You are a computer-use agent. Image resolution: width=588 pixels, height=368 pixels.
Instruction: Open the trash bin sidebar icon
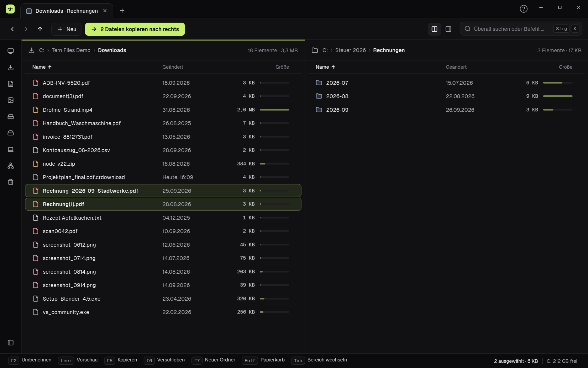pyautogui.click(x=11, y=182)
